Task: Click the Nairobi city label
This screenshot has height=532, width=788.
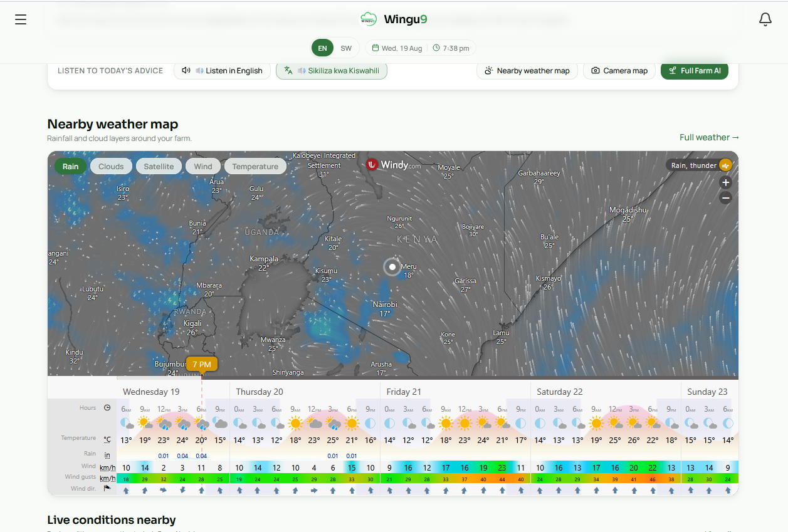Action: [385, 305]
